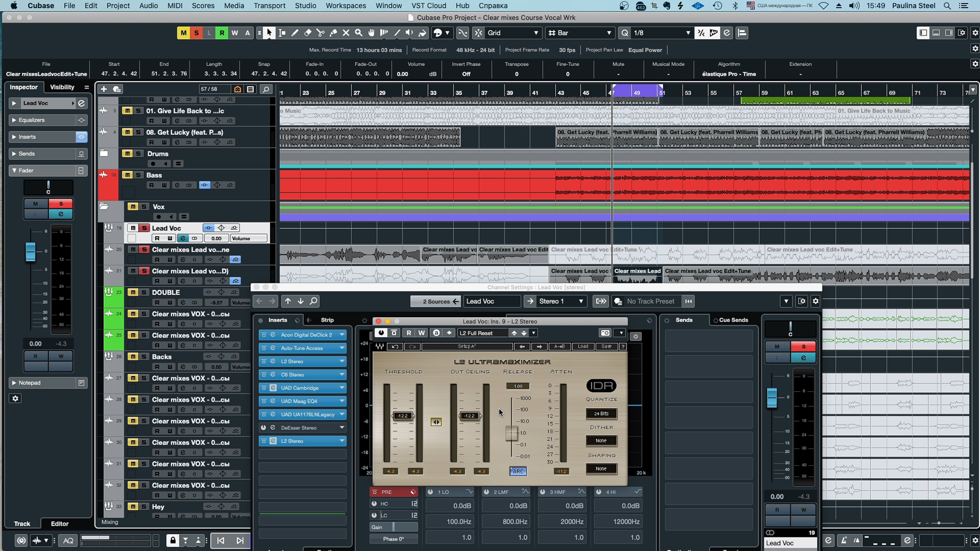
Task: Open the Stereo 1 output routing dropdown
Action: [561, 301]
